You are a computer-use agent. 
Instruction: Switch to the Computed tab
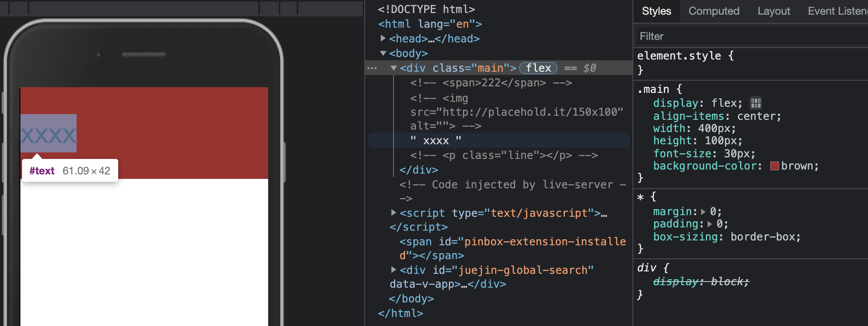click(714, 11)
